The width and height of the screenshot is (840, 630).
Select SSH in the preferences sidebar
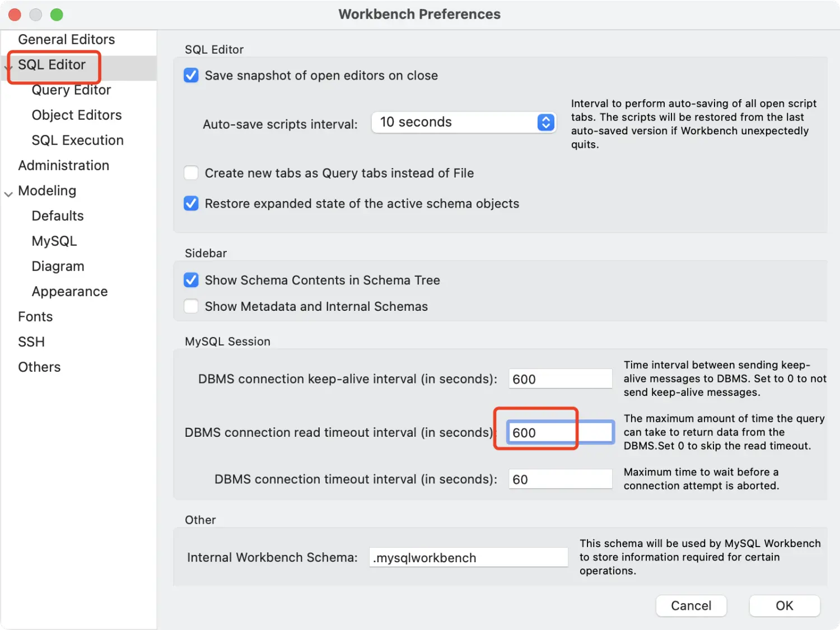coord(31,342)
